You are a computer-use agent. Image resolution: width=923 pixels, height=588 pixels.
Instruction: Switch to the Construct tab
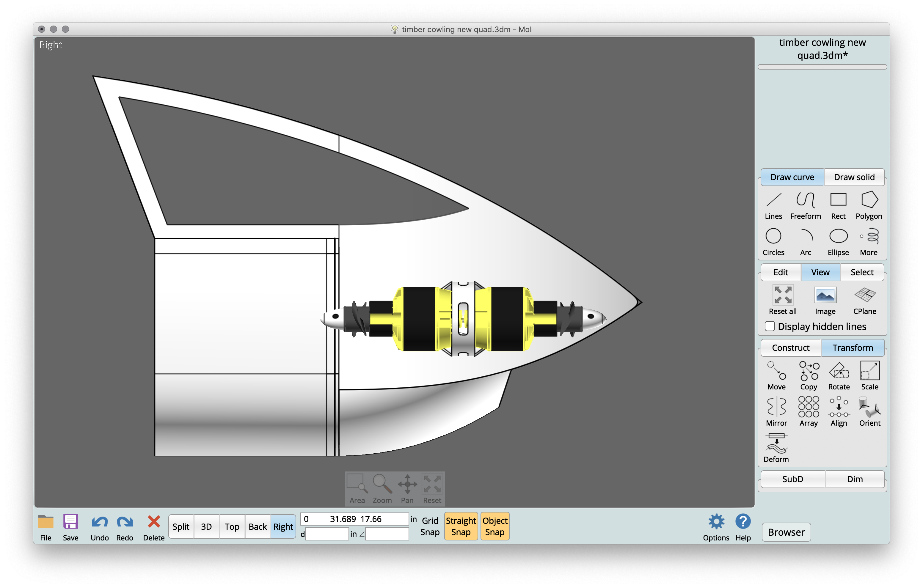click(790, 348)
